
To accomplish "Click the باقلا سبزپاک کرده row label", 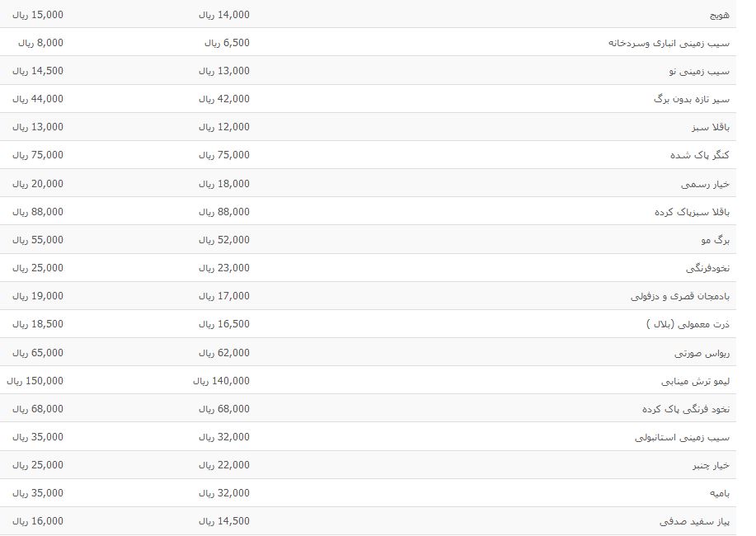I will (692, 212).
